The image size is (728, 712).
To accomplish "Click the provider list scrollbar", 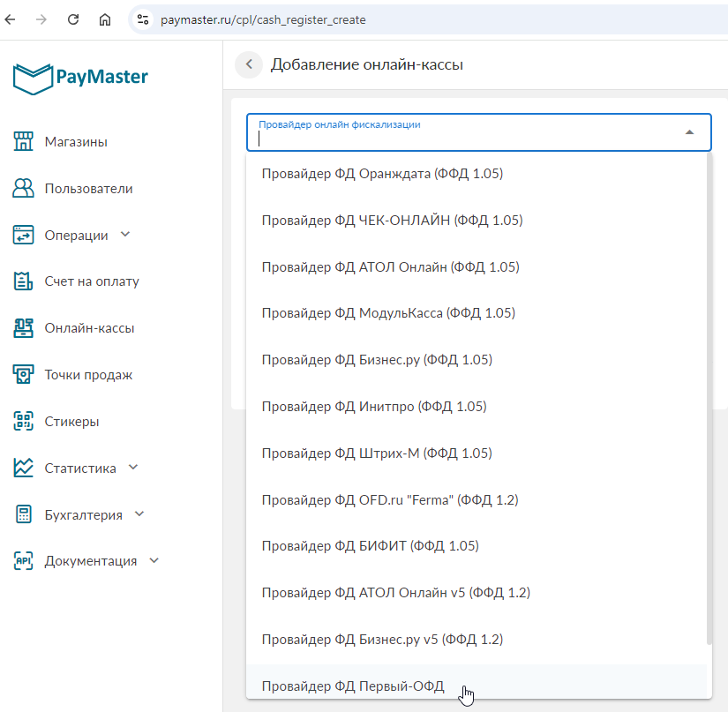I will [709, 398].
